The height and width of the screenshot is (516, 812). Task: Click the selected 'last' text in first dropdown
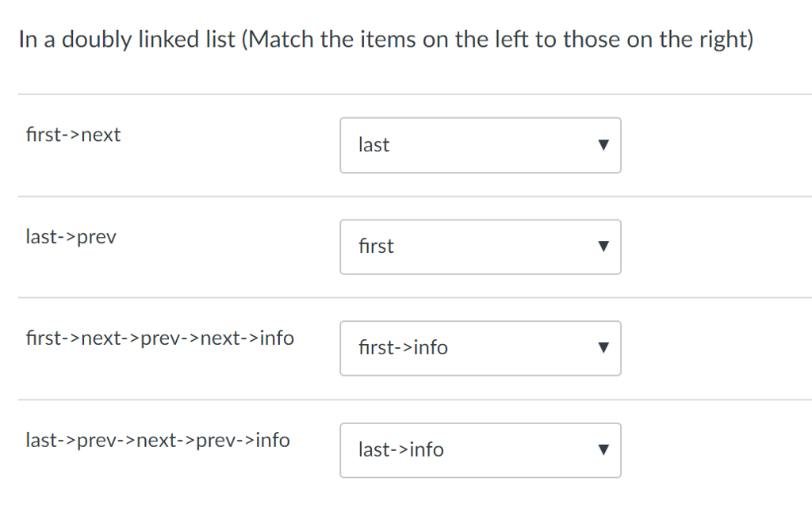(373, 145)
